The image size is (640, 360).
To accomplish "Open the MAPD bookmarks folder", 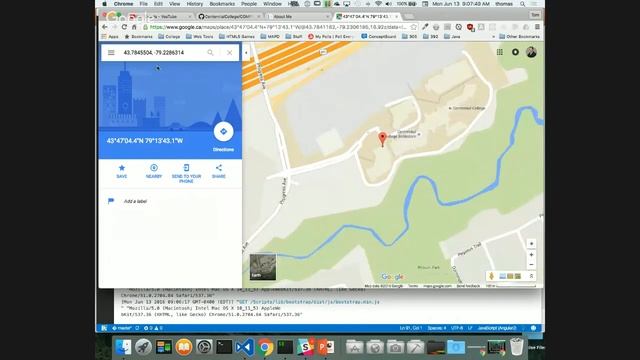I will pyautogui.click(x=270, y=37).
